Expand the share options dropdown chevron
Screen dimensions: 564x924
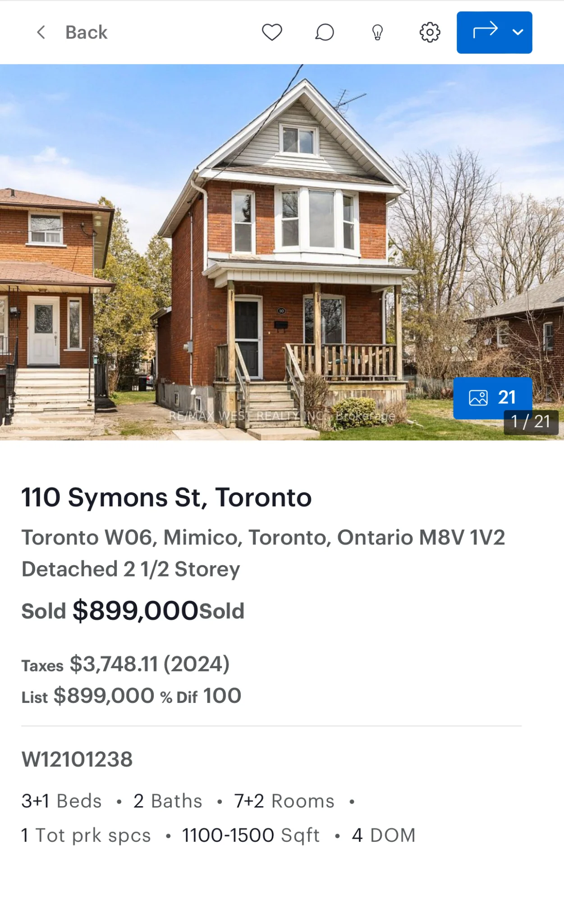(x=518, y=32)
